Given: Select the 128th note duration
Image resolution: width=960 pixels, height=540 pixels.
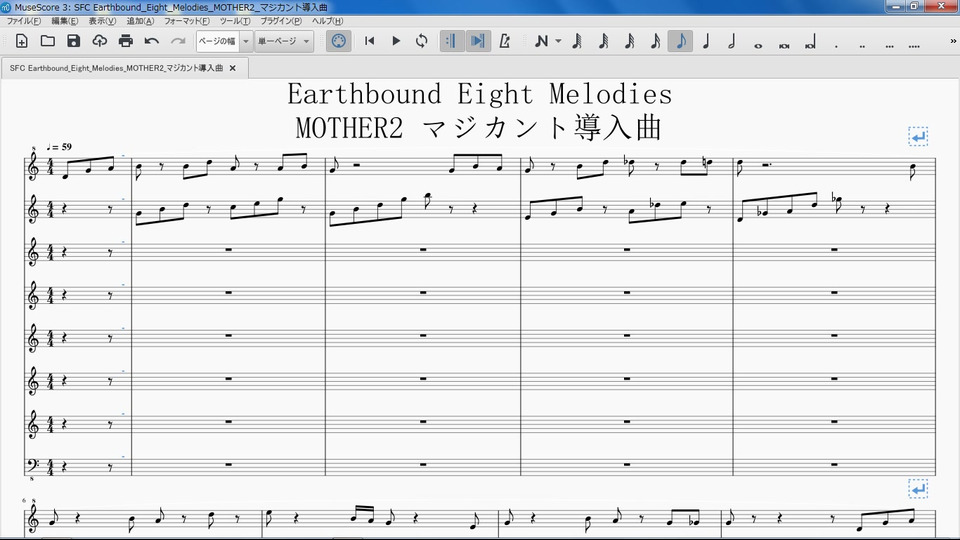Looking at the screenshot, I should click(577, 41).
